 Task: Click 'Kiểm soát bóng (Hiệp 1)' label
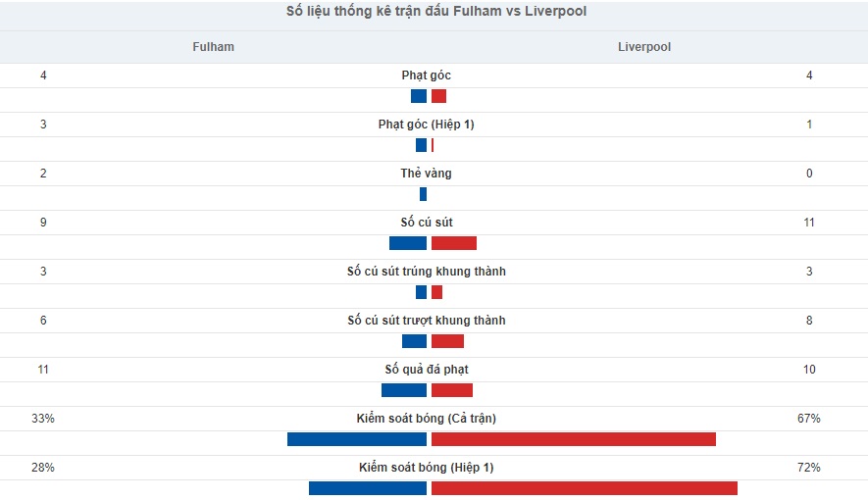tap(427, 468)
